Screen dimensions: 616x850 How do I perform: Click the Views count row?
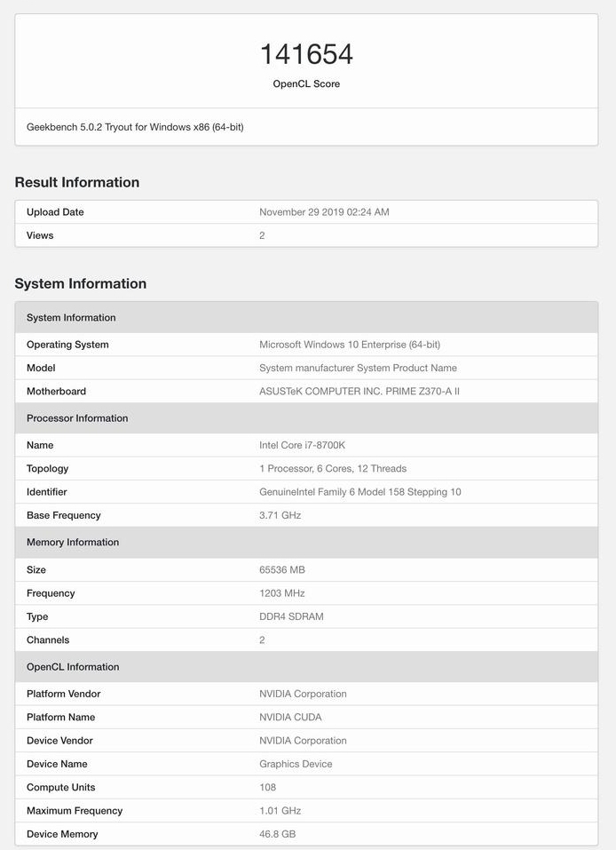click(306, 235)
